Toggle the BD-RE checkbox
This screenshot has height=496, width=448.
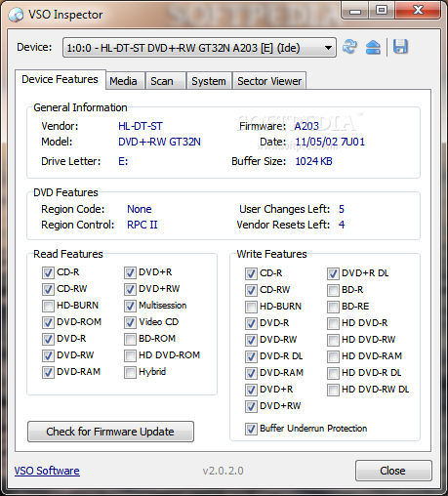[333, 307]
